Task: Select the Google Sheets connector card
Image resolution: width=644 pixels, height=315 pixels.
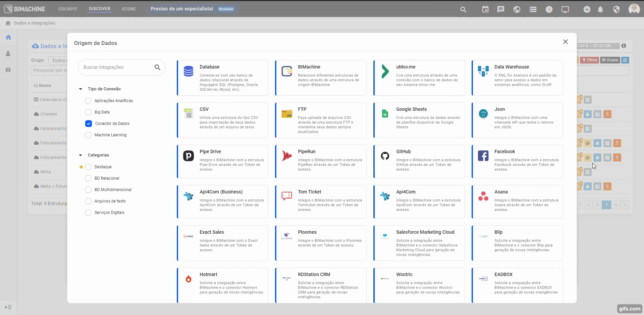Action: [x=419, y=120]
